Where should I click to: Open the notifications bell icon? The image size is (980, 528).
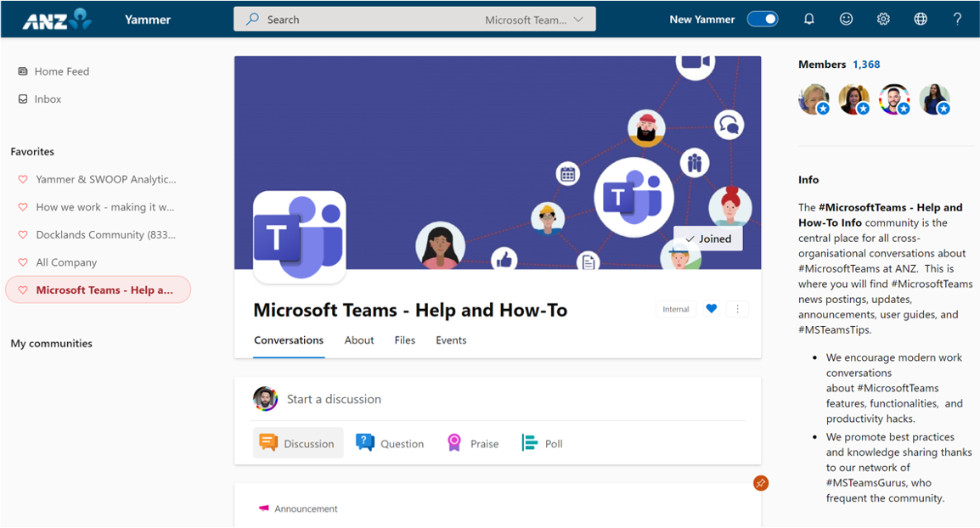[808, 20]
